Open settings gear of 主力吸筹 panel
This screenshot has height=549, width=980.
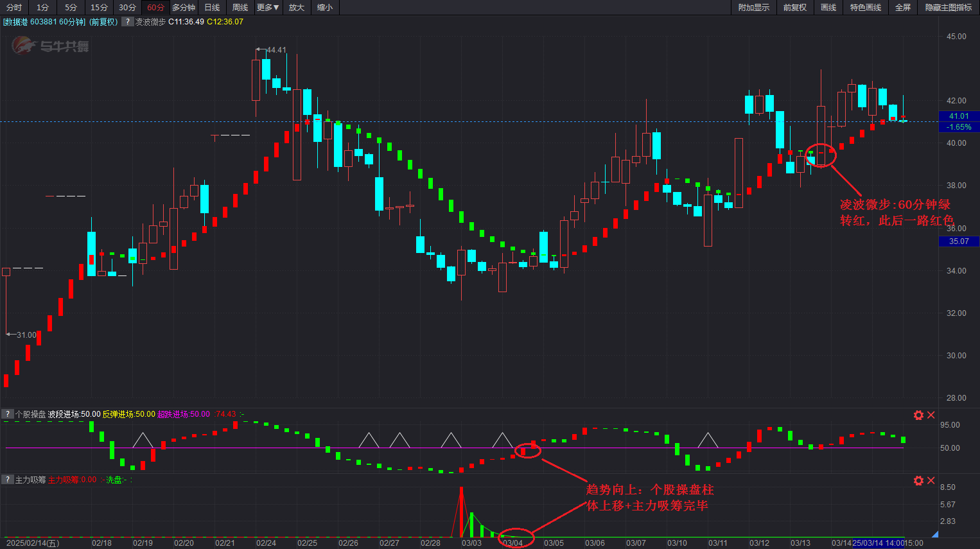click(918, 480)
